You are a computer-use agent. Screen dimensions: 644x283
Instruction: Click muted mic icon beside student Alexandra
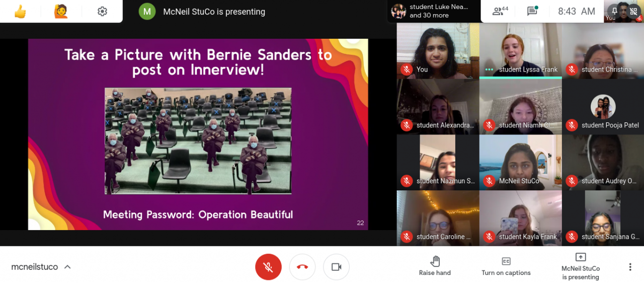[x=406, y=125]
